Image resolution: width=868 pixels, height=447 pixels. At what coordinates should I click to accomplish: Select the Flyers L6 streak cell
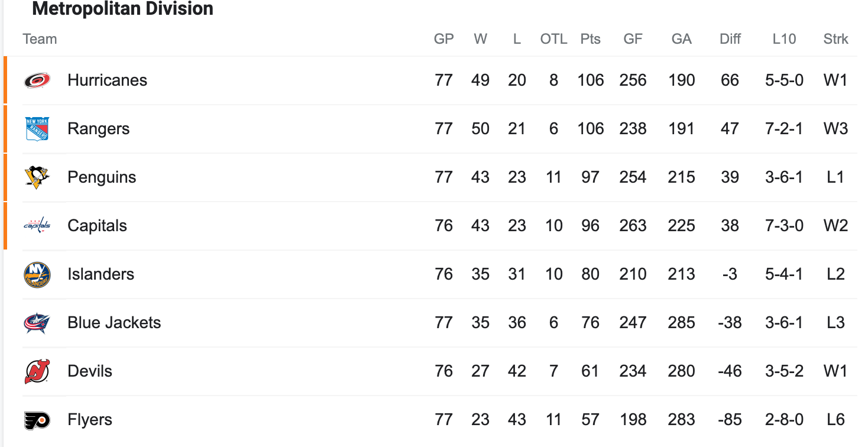(x=835, y=420)
